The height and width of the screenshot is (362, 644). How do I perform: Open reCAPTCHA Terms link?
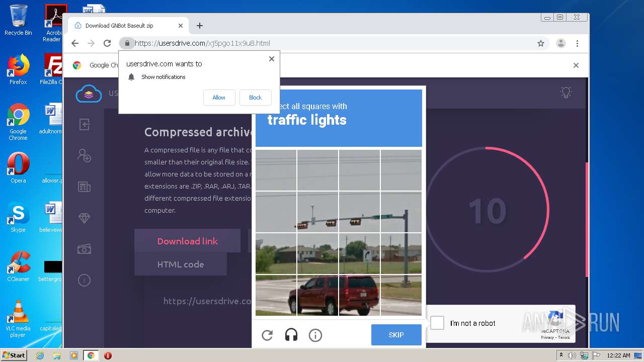[x=564, y=337]
